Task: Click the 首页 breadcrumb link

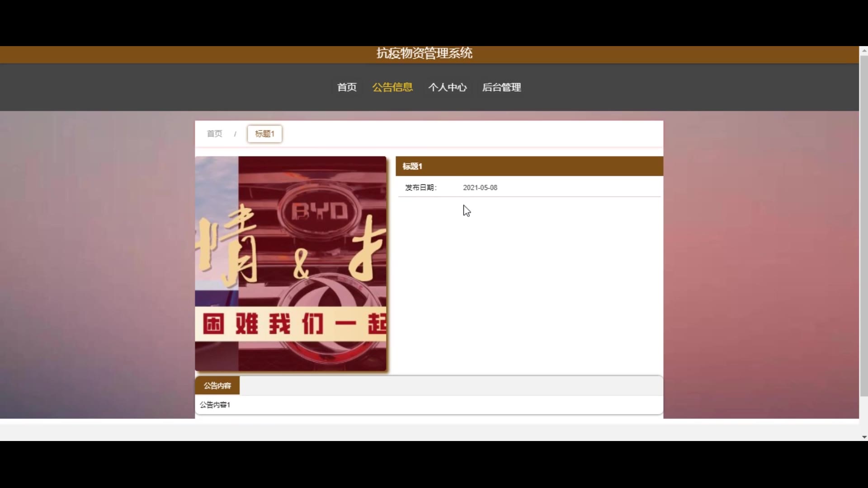Action: [x=215, y=134]
